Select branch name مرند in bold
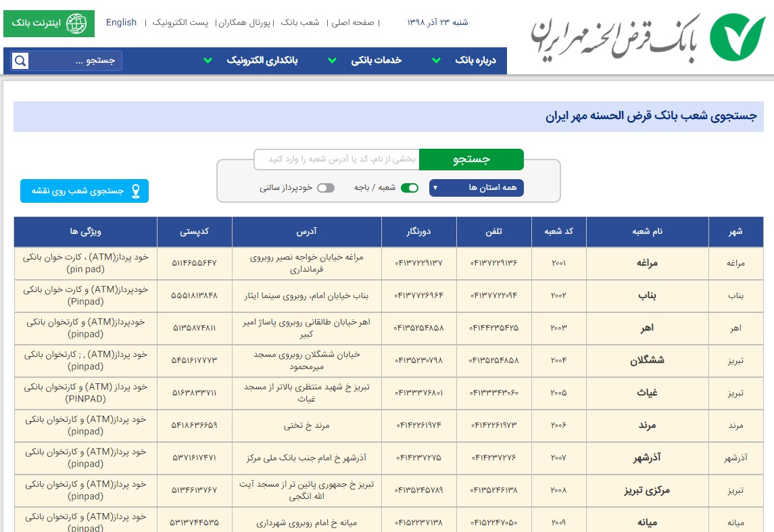This screenshot has height=532, width=774. [647, 425]
